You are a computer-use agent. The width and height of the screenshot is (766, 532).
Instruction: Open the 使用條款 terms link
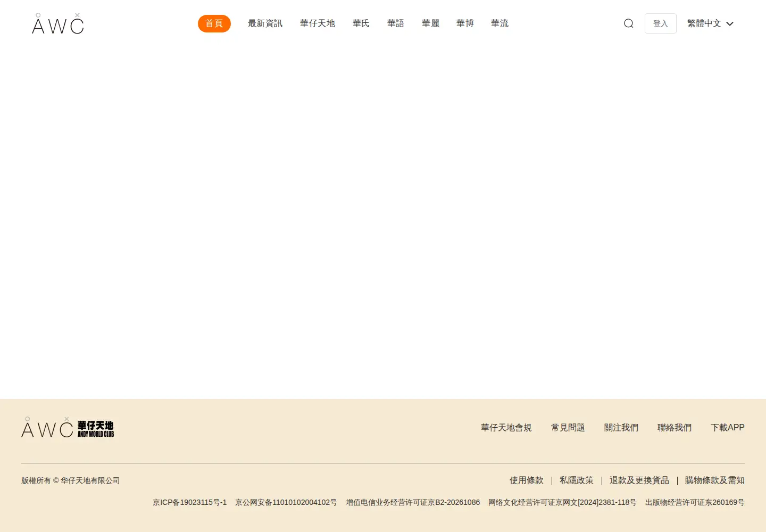pos(527,480)
